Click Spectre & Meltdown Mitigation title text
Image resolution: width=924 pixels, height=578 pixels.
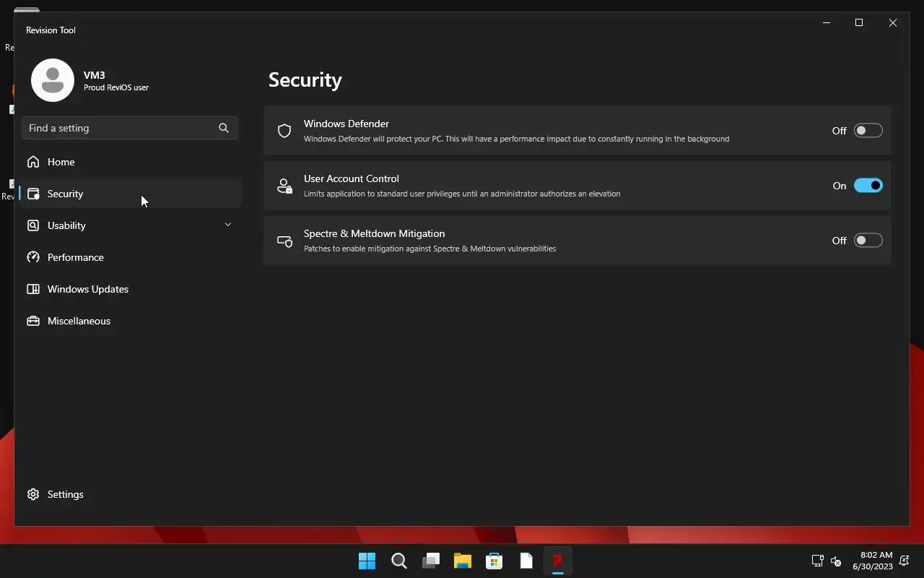[x=374, y=233]
